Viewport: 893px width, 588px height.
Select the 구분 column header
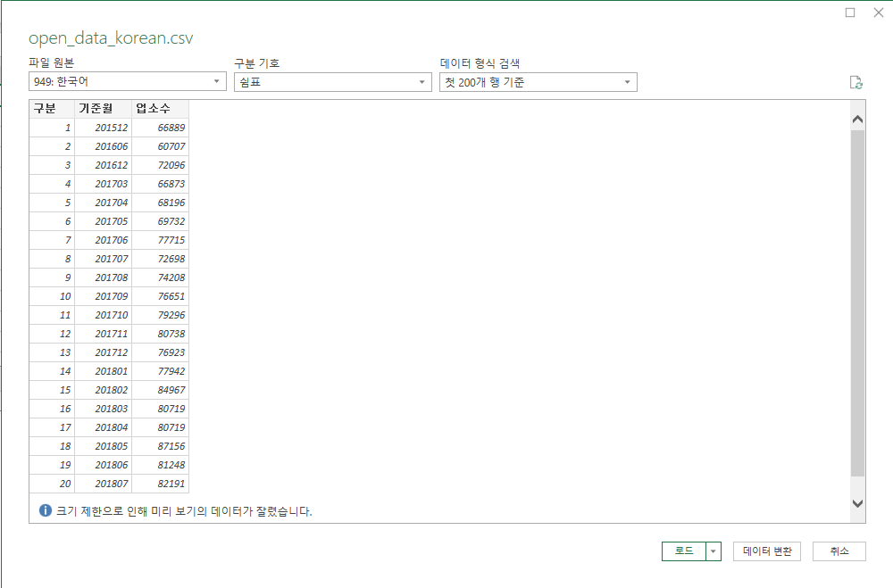[52, 109]
